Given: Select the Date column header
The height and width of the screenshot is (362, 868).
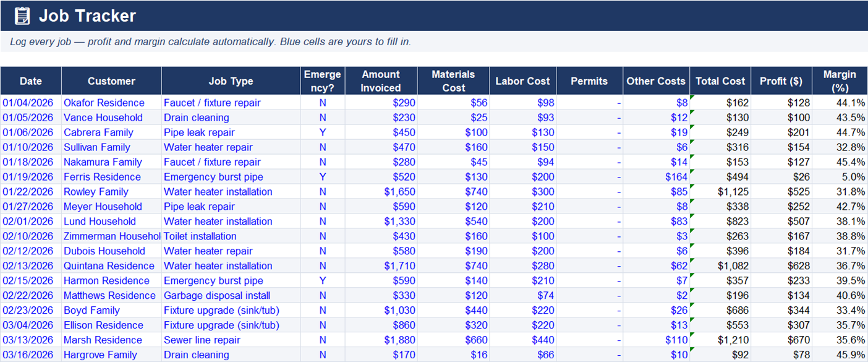Looking at the screenshot, I should pyautogui.click(x=31, y=81).
